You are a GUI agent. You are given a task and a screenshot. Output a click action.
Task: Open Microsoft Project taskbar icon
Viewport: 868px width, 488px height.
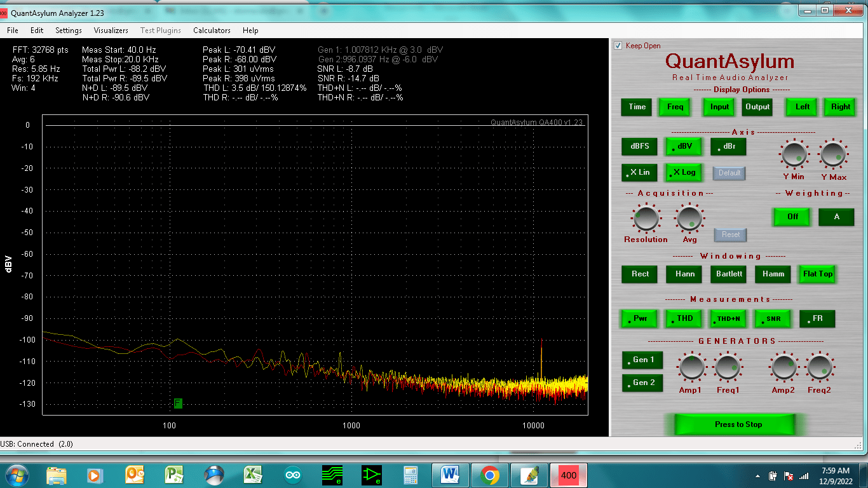coord(174,475)
